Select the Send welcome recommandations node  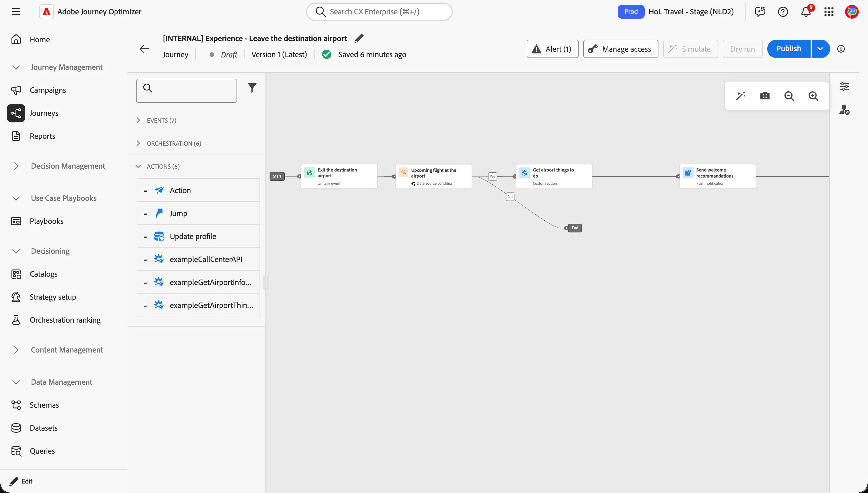tap(718, 176)
